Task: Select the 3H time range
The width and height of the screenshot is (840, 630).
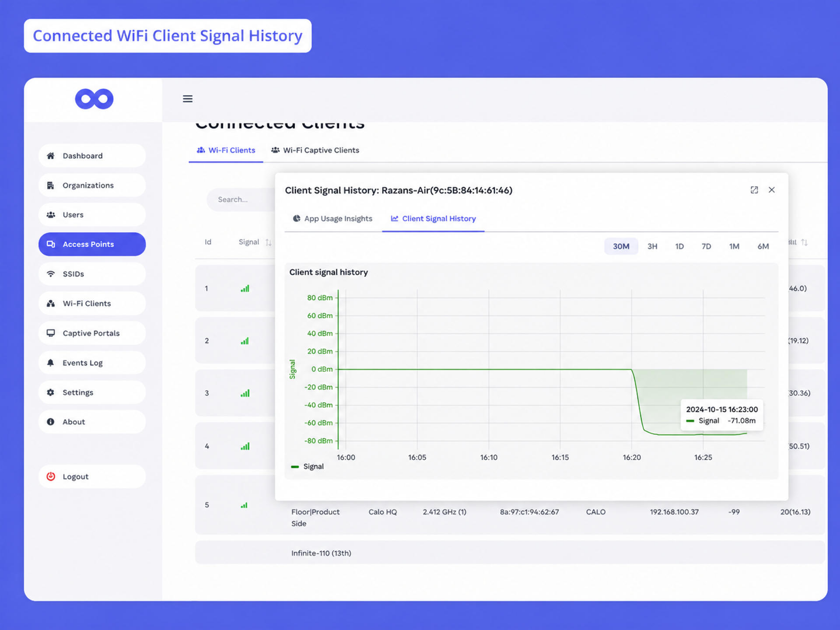Action: (x=652, y=246)
